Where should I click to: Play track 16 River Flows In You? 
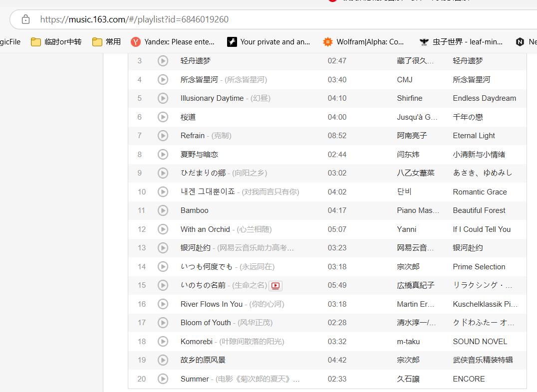click(x=163, y=304)
